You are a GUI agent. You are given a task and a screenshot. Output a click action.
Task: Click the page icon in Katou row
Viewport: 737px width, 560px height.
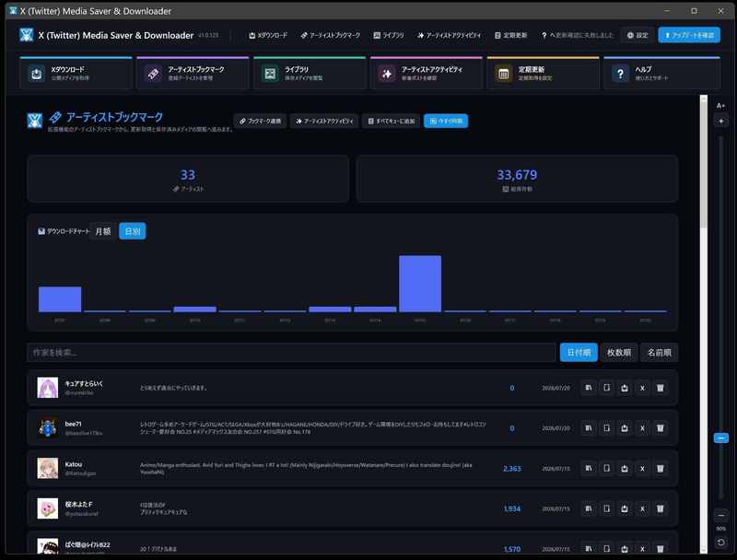point(606,469)
